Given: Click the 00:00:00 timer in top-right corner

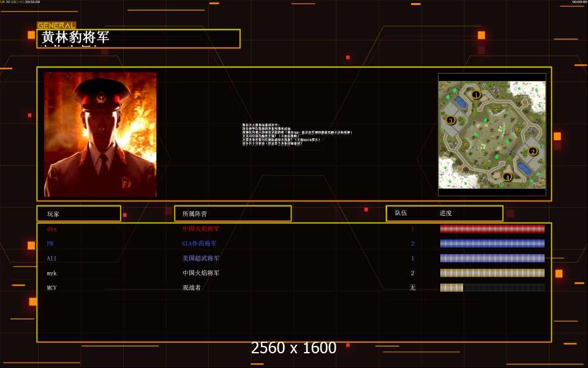Looking at the screenshot, I should pos(580,2).
